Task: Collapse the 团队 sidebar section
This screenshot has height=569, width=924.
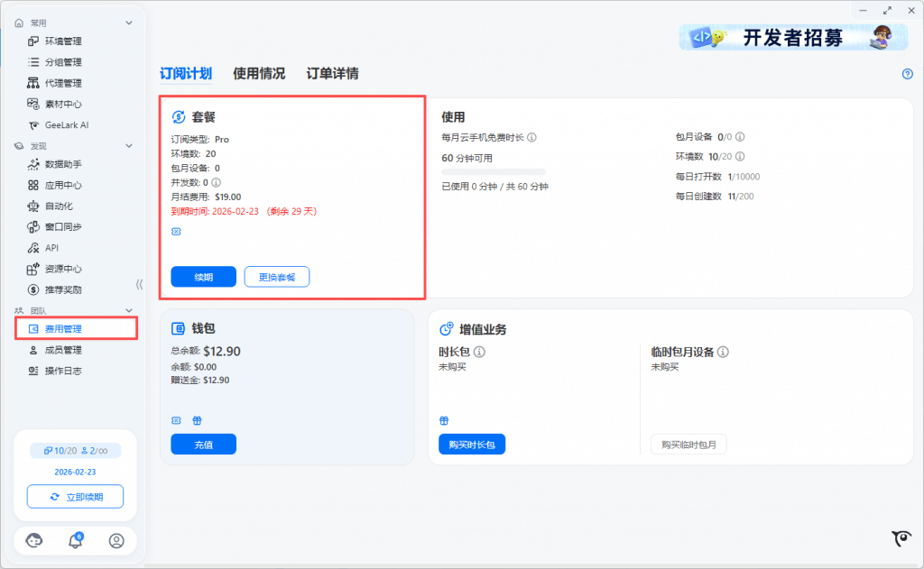Action: 129,310
